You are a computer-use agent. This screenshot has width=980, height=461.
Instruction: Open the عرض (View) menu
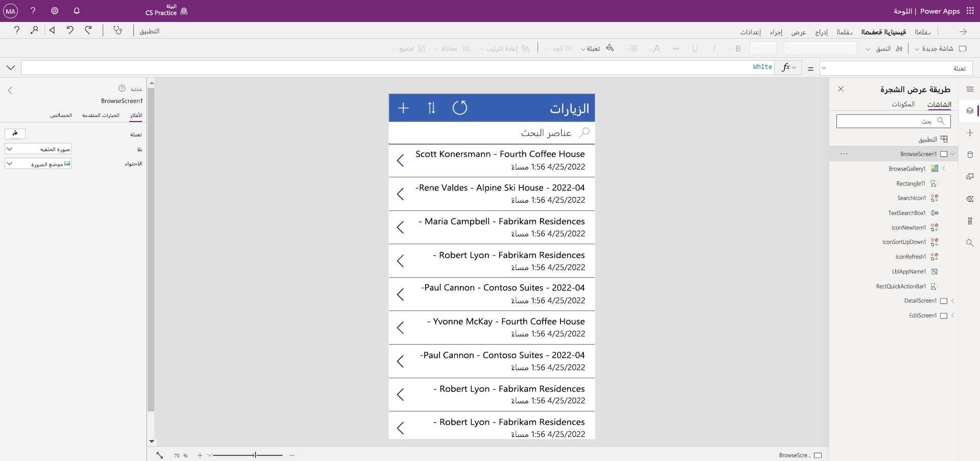pos(799,32)
